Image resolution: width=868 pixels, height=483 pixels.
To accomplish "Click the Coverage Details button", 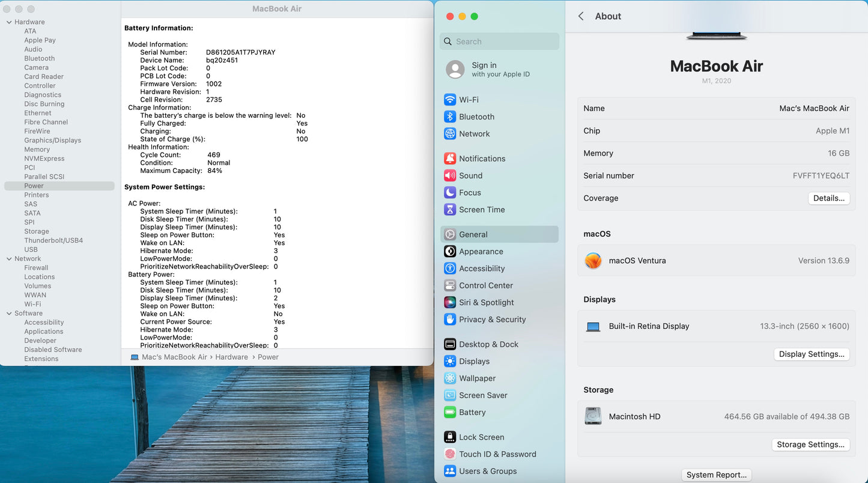I will click(x=828, y=198).
